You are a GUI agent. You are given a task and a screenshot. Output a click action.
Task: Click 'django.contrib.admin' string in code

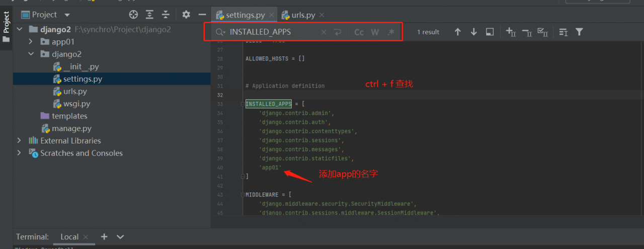click(295, 113)
